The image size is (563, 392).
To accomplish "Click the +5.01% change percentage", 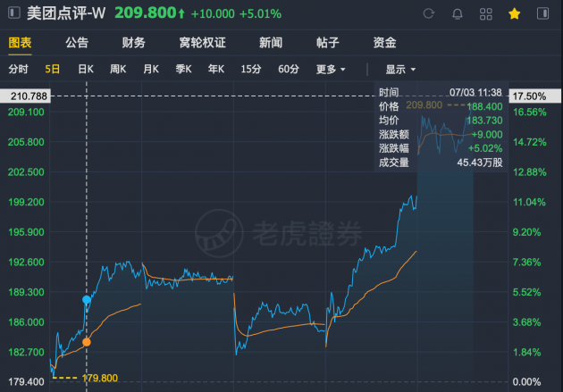I will pyautogui.click(x=260, y=14).
